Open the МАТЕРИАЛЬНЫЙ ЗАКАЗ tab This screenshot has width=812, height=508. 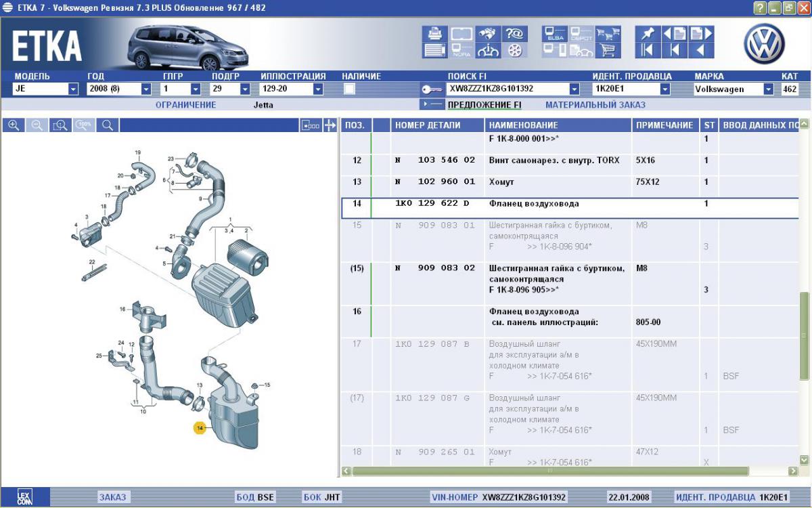pyautogui.click(x=595, y=105)
